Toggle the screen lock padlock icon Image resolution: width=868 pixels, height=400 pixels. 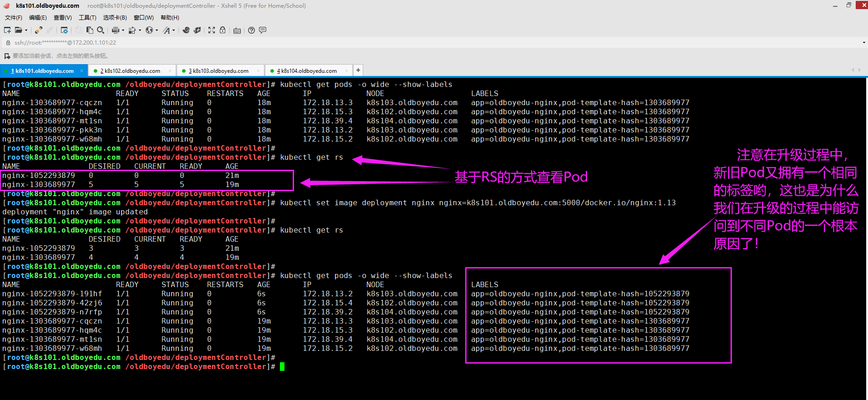pos(223,30)
